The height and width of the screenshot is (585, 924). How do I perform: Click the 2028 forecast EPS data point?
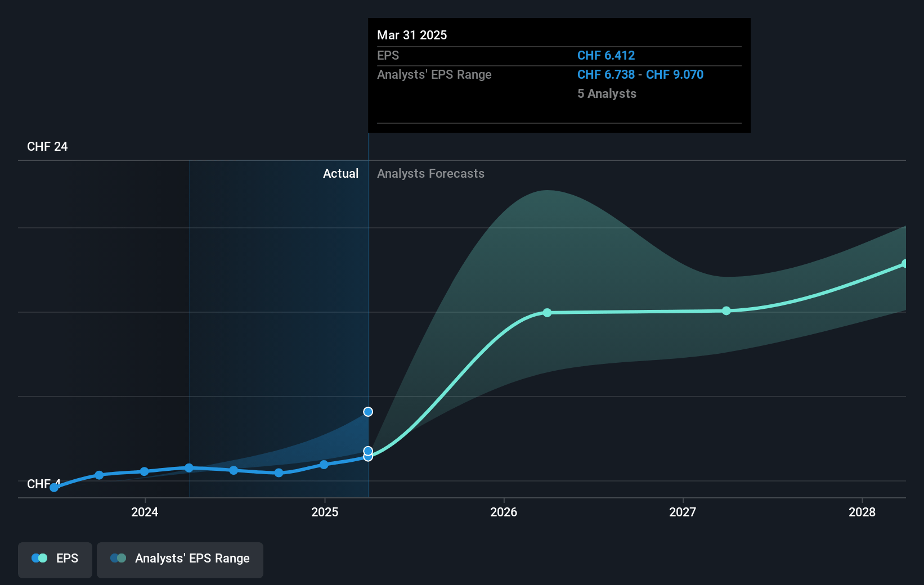(x=905, y=264)
